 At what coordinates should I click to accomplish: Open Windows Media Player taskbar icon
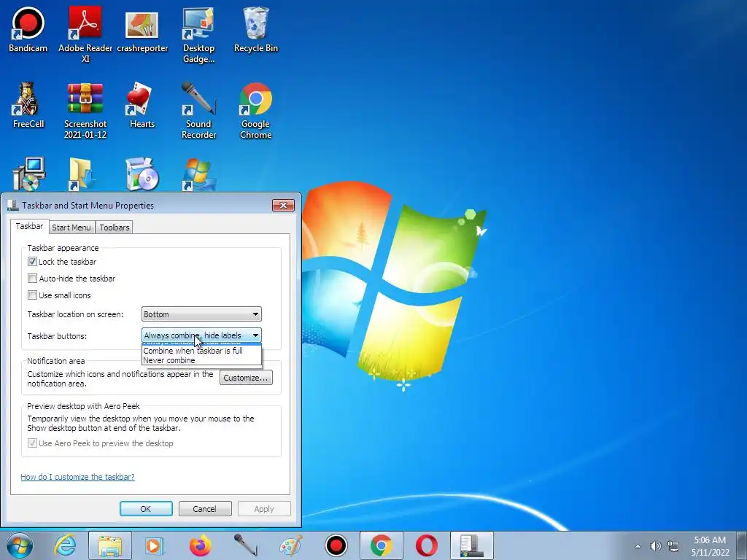pos(155,545)
